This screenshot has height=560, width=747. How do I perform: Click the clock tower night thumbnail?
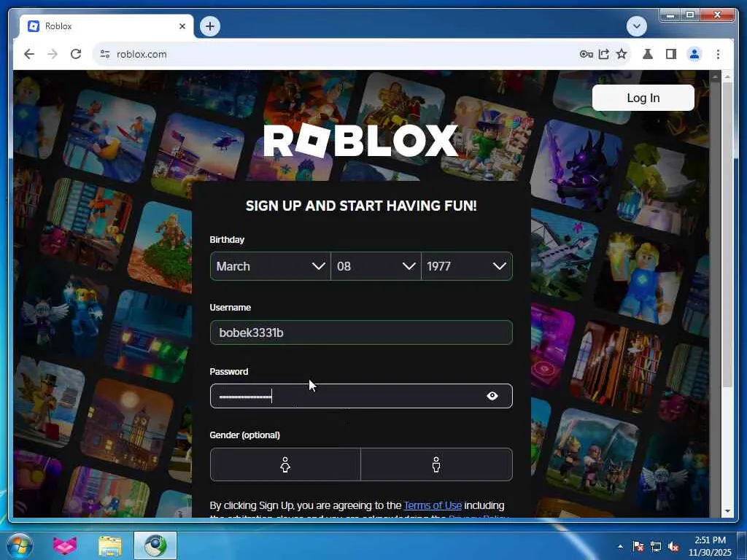coord(127,425)
